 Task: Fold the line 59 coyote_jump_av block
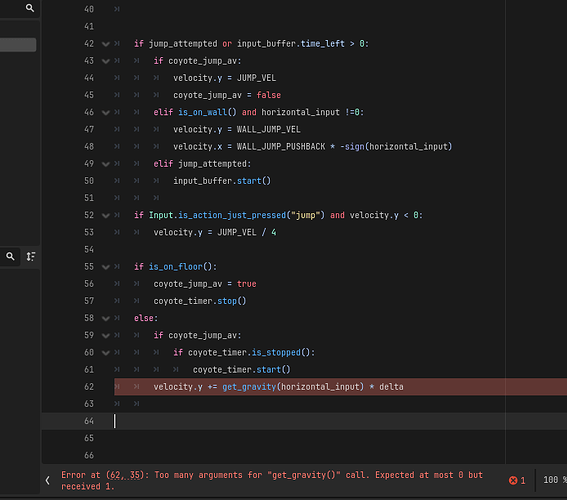click(x=106, y=336)
